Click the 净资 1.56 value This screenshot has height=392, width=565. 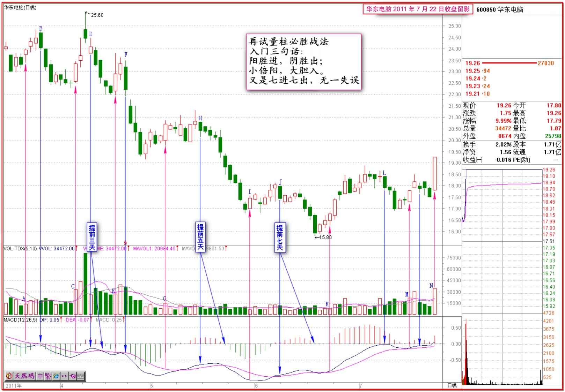[x=506, y=152]
